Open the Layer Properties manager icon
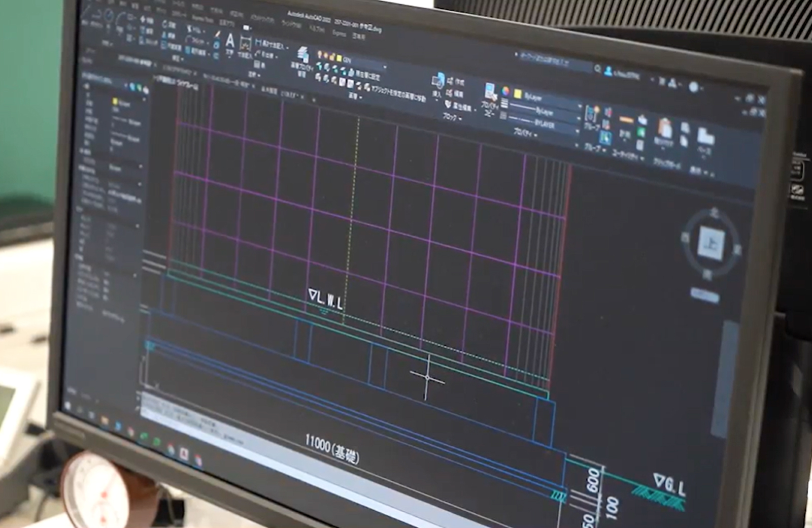 (303, 55)
